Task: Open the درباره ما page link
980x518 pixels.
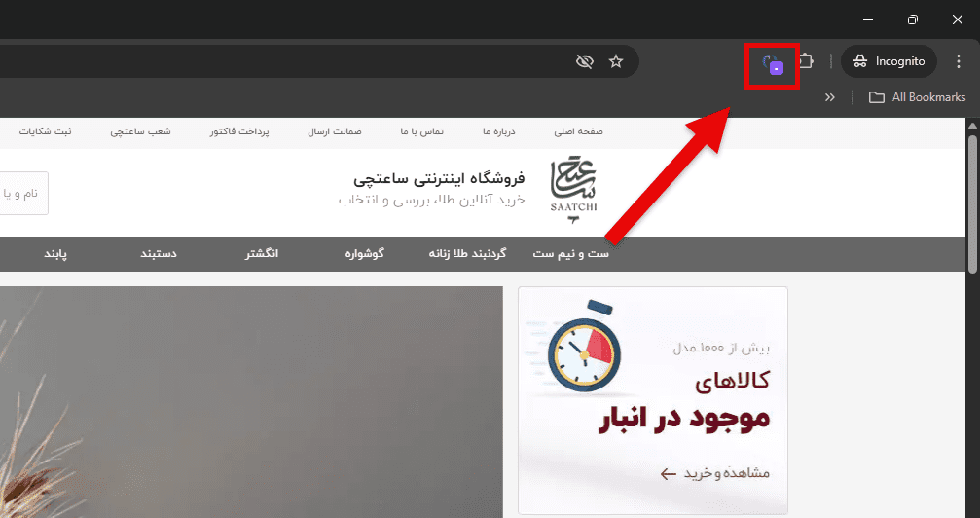Action: [498, 131]
